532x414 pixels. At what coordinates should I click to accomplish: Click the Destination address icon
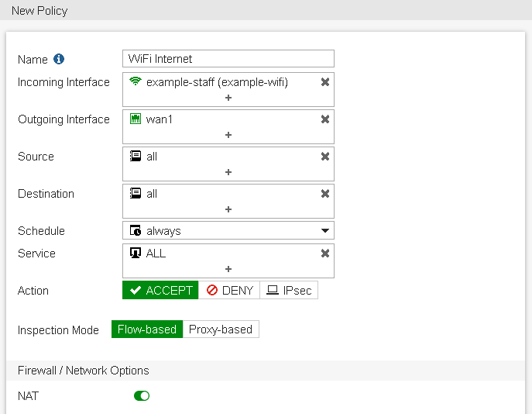(x=136, y=194)
